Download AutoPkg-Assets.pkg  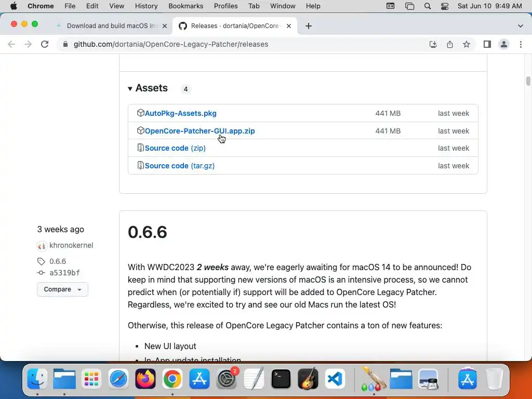tap(180, 113)
